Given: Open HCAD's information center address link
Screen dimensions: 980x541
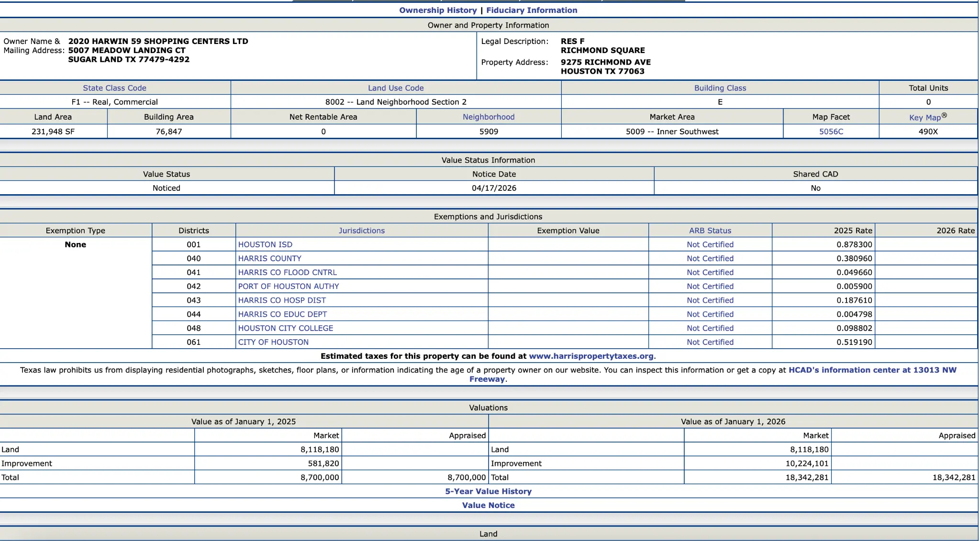Looking at the screenshot, I should (872, 370).
